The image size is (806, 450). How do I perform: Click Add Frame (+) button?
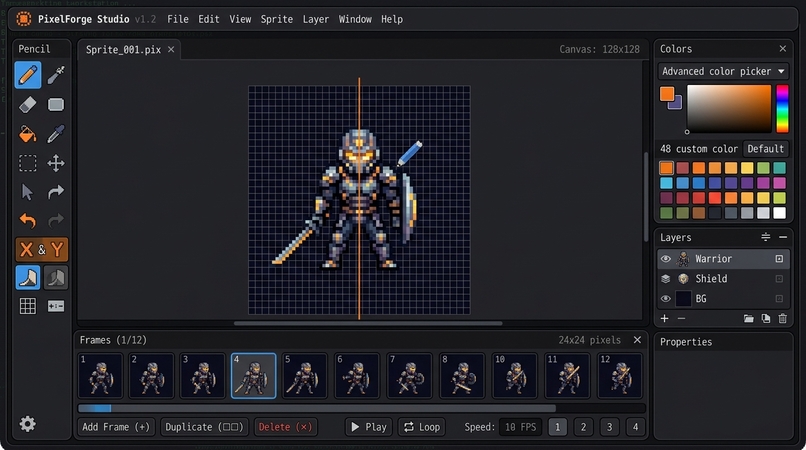pyautogui.click(x=116, y=427)
